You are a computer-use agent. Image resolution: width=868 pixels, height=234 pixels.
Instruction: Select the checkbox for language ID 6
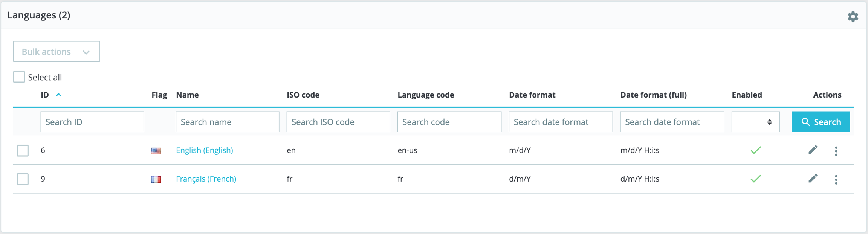click(x=23, y=150)
